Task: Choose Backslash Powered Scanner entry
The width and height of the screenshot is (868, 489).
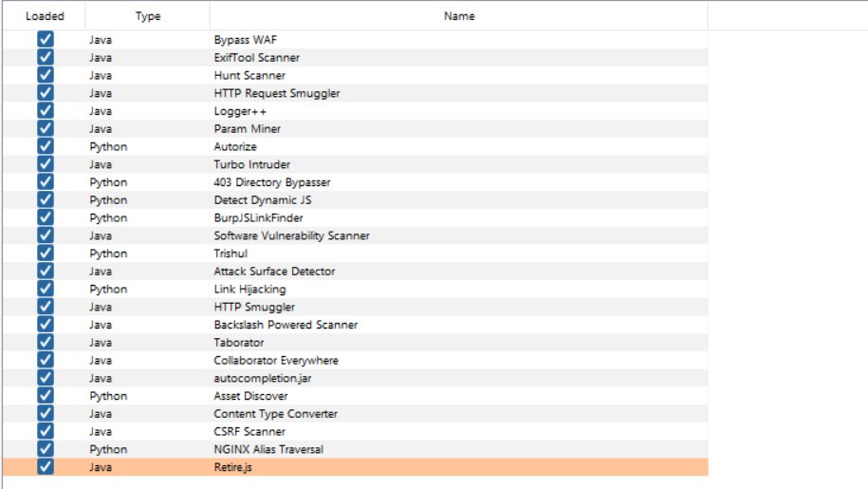Action: click(x=286, y=325)
